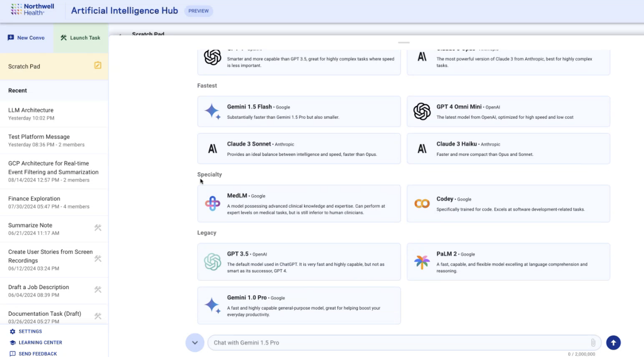Open the LLM Architecture conversation
The image size is (644, 357).
[54, 114]
